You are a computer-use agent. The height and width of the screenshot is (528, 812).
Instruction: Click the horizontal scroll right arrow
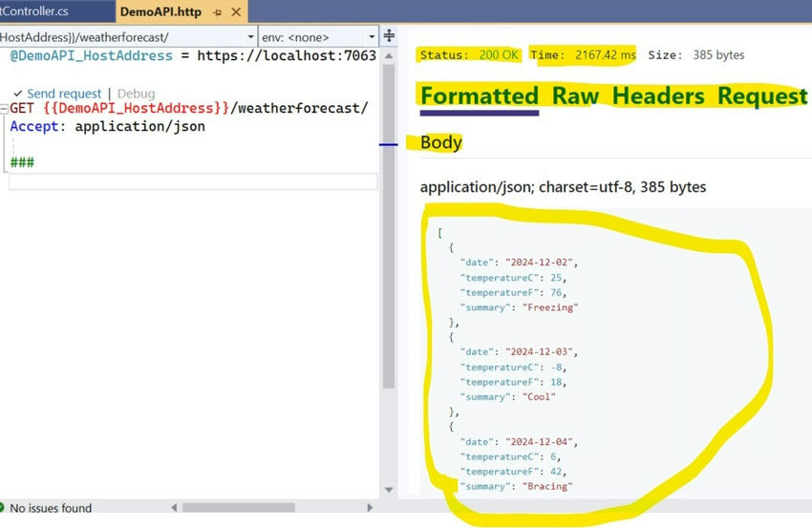pyautogui.click(x=370, y=508)
